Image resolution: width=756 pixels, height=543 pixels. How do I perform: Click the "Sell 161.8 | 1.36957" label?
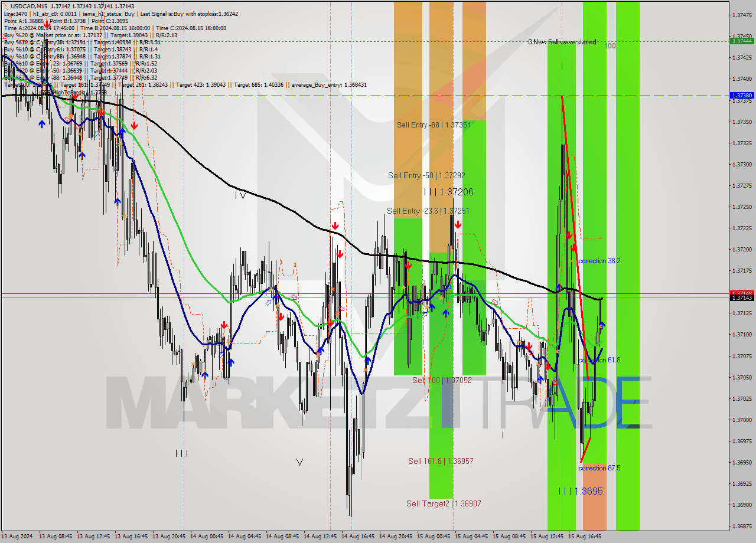tap(441, 461)
